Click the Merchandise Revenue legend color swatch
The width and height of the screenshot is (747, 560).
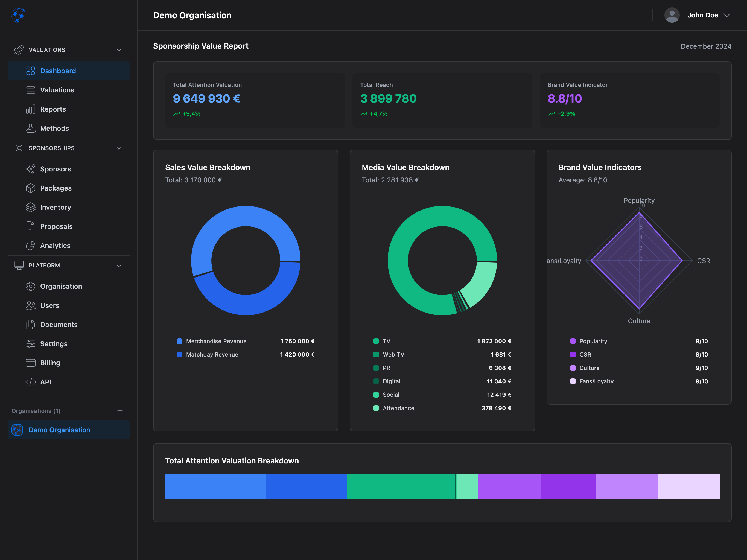click(x=179, y=341)
